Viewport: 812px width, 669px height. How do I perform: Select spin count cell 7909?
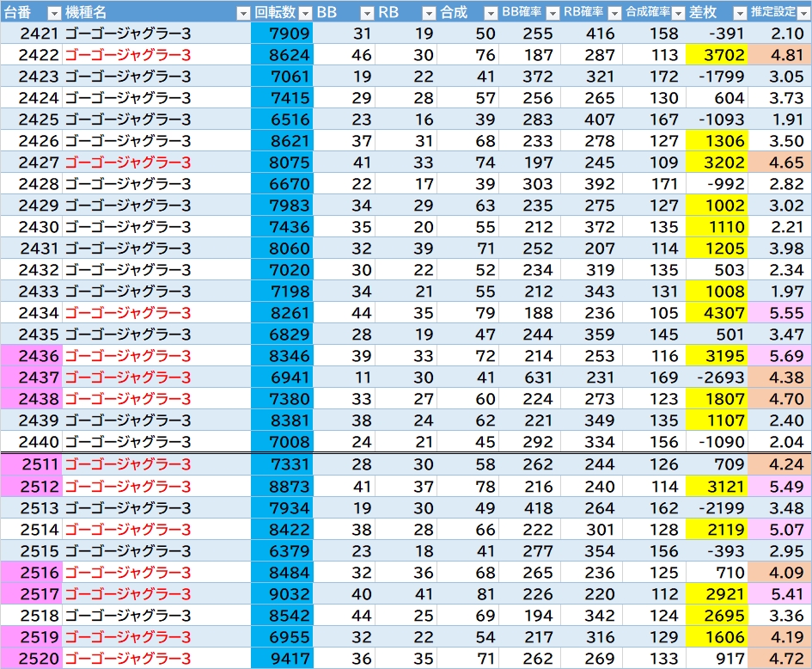click(x=282, y=34)
